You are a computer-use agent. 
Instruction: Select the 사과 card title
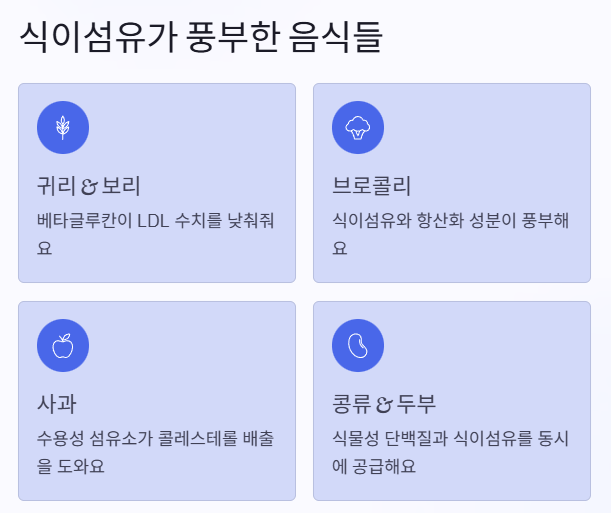(x=57, y=404)
